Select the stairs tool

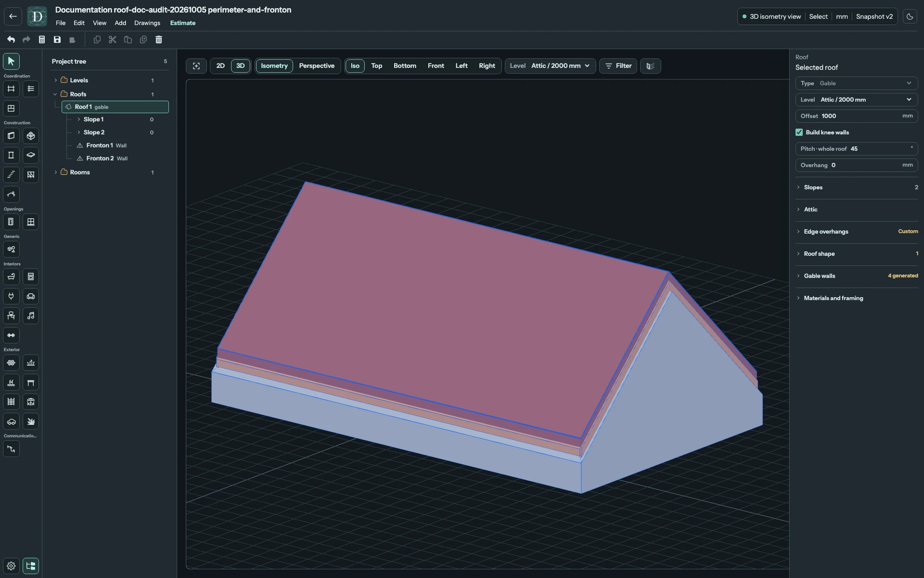(x=11, y=174)
